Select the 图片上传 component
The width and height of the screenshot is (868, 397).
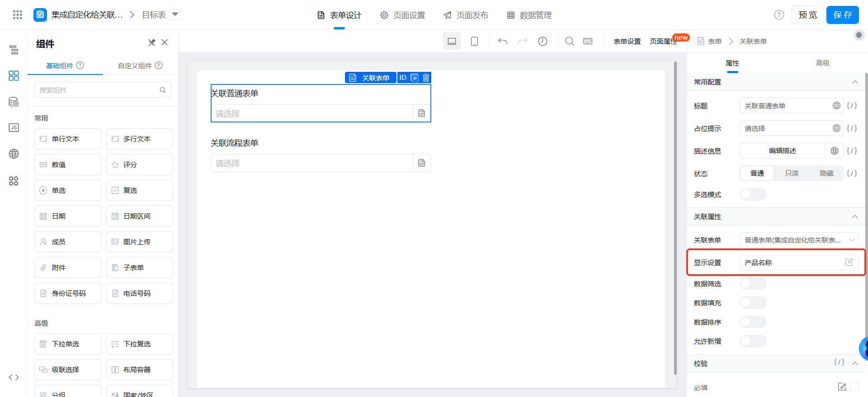[x=140, y=242]
